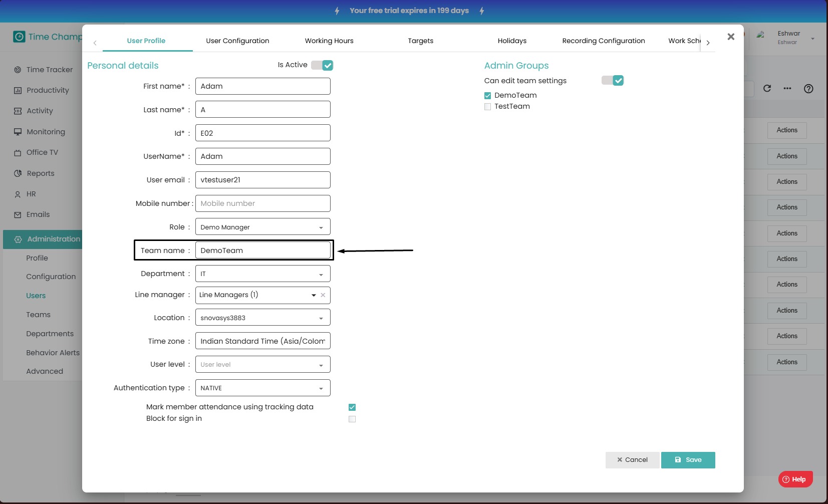This screenshot has width=828, height=504.
Task: Enable the Block for sign in checkbox
Action: pyautogui.click(x=352, y=419)
